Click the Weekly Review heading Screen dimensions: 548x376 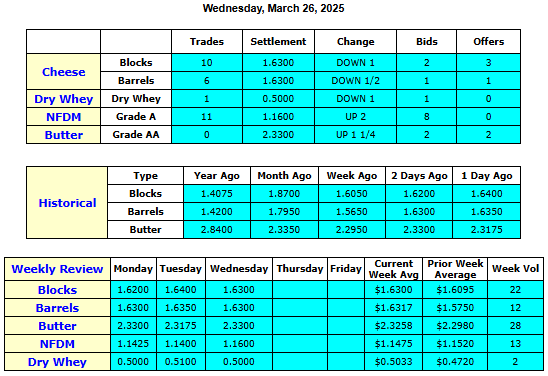[57, 269]
